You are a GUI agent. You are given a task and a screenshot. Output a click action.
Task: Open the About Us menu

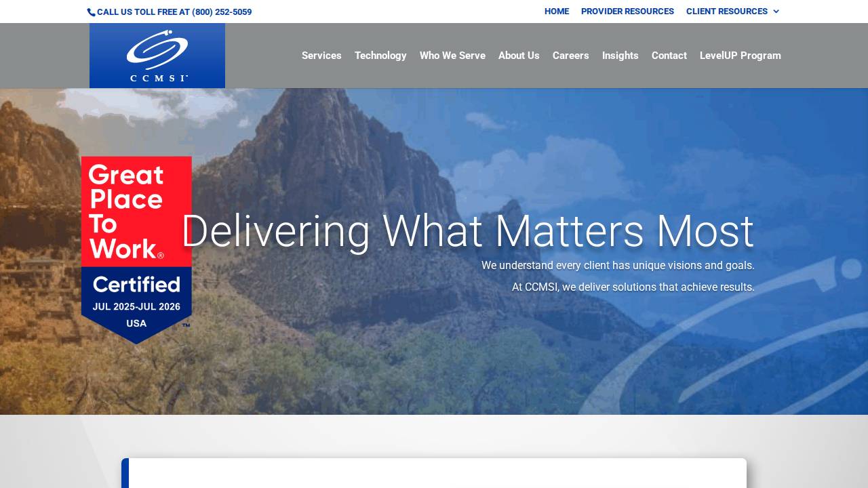coord(519,56)
